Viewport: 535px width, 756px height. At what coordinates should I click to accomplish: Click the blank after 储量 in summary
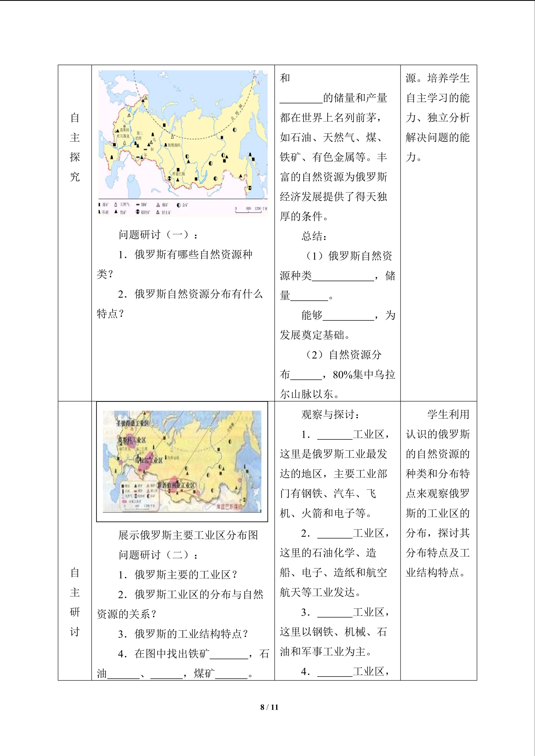pyautogui.click(x=309, y=296)
